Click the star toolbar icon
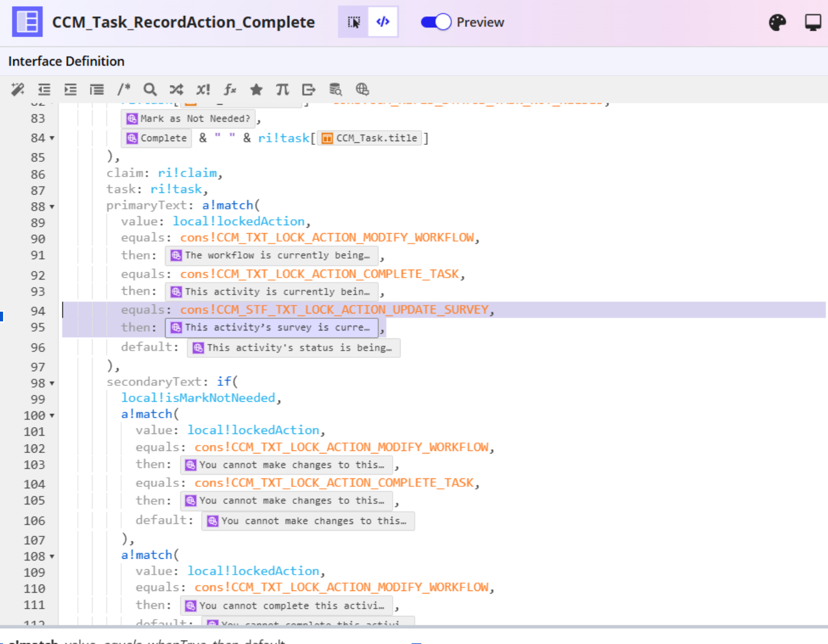 tap(256, 89)
